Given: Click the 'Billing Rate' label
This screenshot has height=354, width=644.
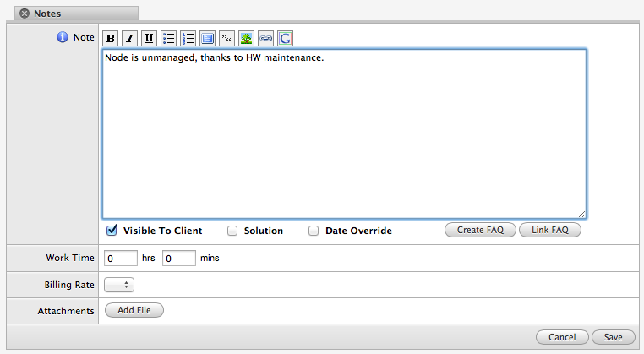Looking at the screenshot, I should click(x=69, y=285).
